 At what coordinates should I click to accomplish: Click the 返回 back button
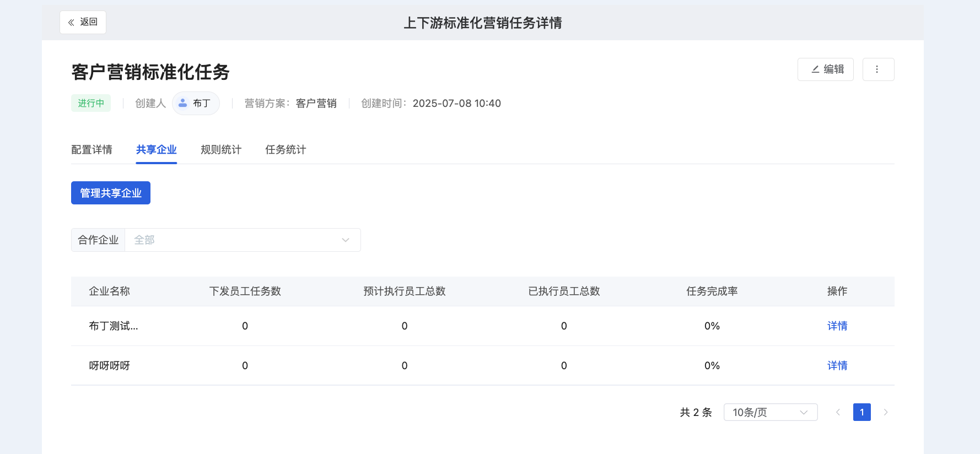[83, 22]
